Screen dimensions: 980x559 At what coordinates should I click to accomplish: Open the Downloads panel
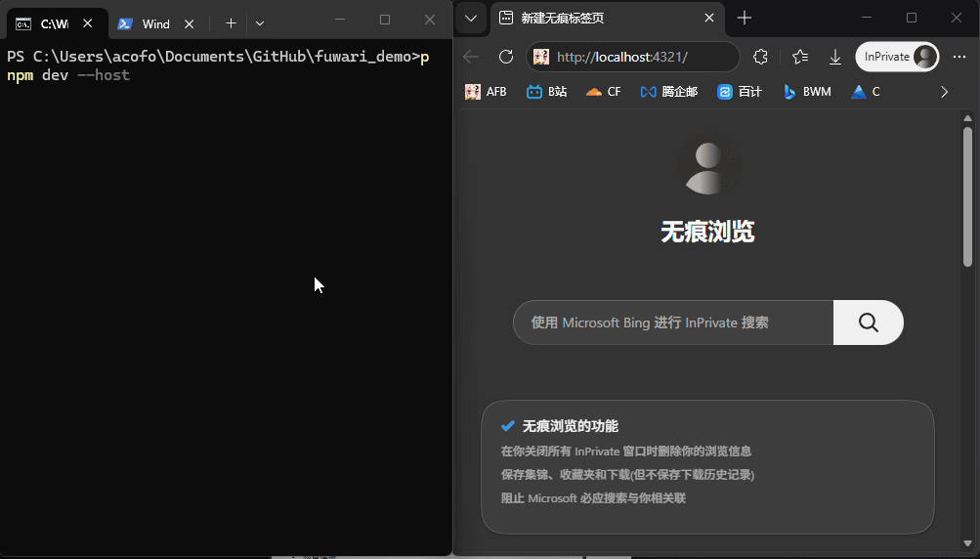pyautogui.click(x=835, y=57)
